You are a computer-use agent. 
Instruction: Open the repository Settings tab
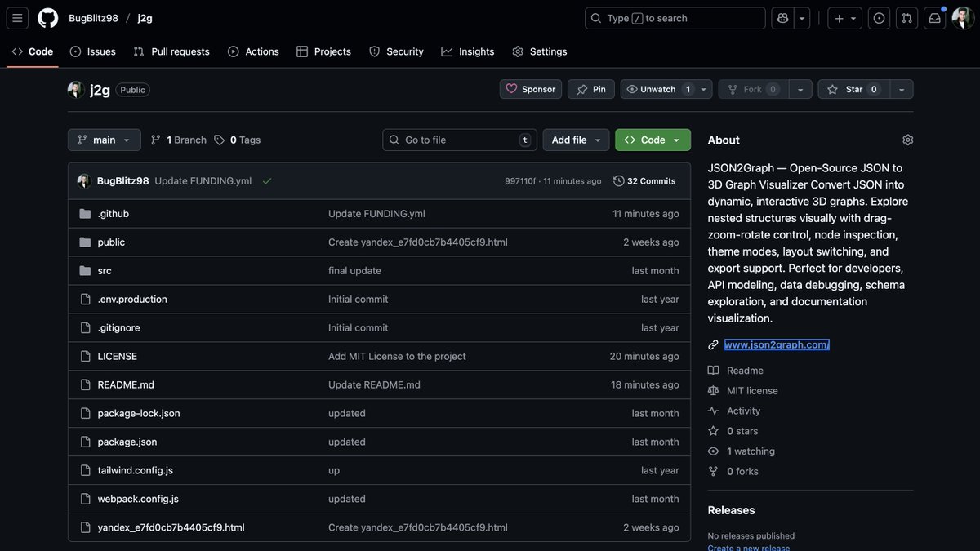(x=540, y=51)
